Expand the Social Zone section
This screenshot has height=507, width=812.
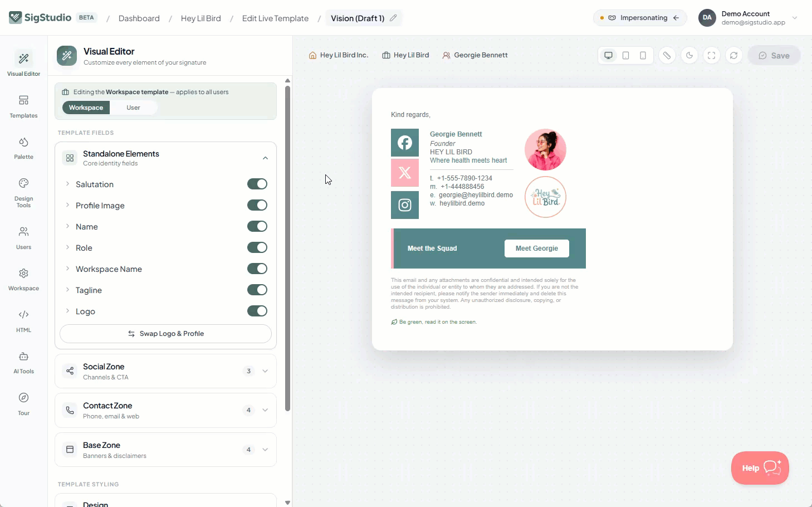(265, 371)
